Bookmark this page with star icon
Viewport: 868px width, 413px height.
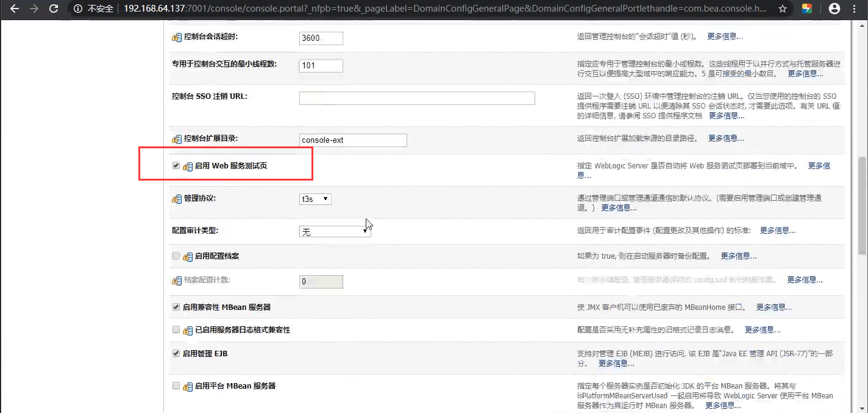click(x=782, y=9)
